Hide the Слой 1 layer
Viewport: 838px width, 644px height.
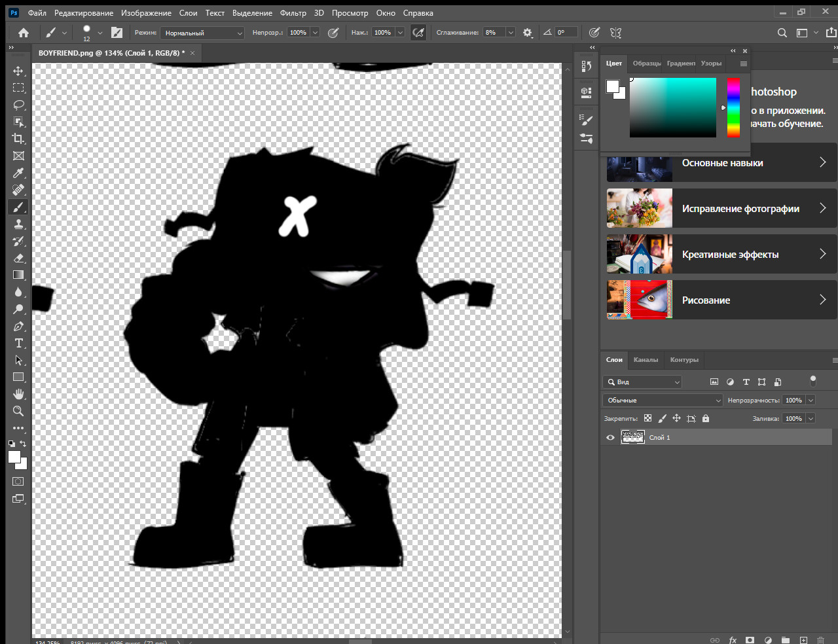point(610,437)
